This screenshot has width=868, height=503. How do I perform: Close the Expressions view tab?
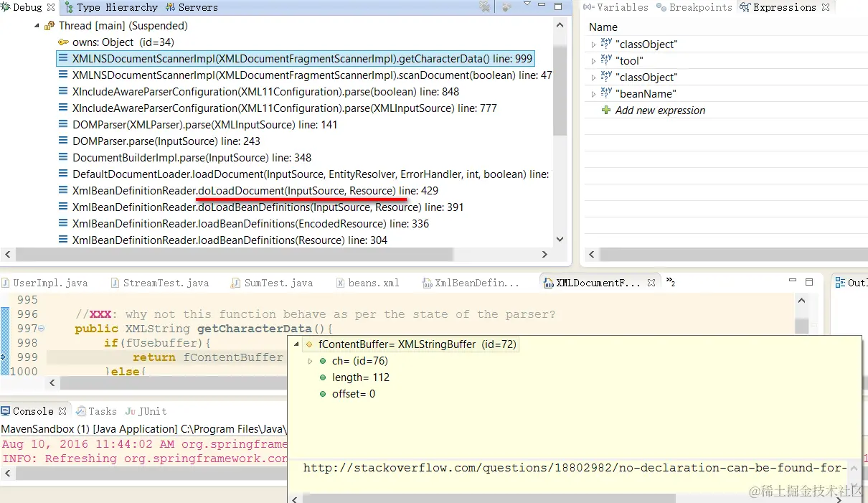pyautogui.click(x=826, y=7)
